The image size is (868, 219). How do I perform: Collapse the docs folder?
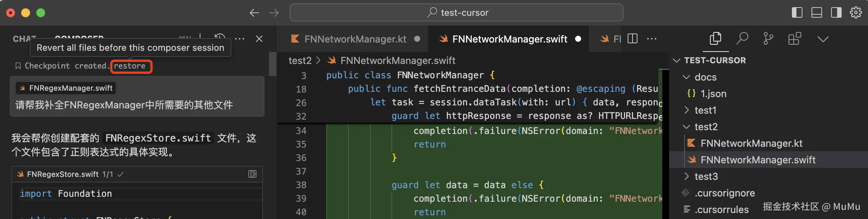(705, 77)
